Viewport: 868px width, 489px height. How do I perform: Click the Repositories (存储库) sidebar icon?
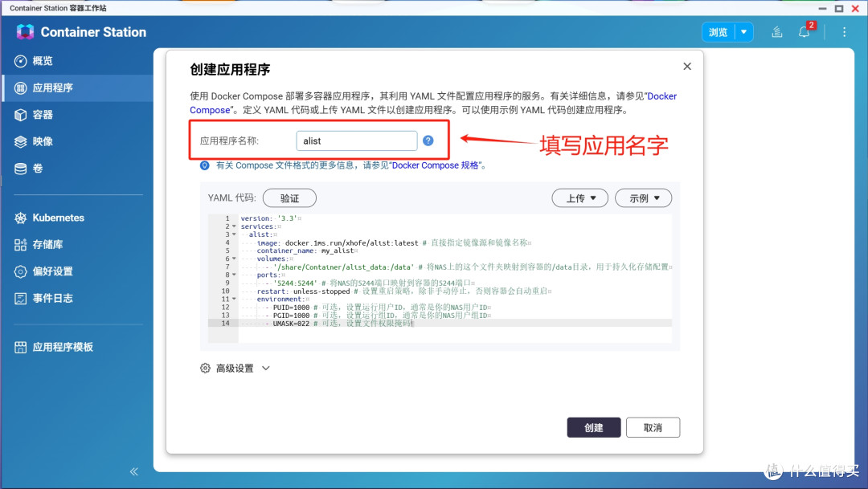pyautogui.click(x=20, y=244)
